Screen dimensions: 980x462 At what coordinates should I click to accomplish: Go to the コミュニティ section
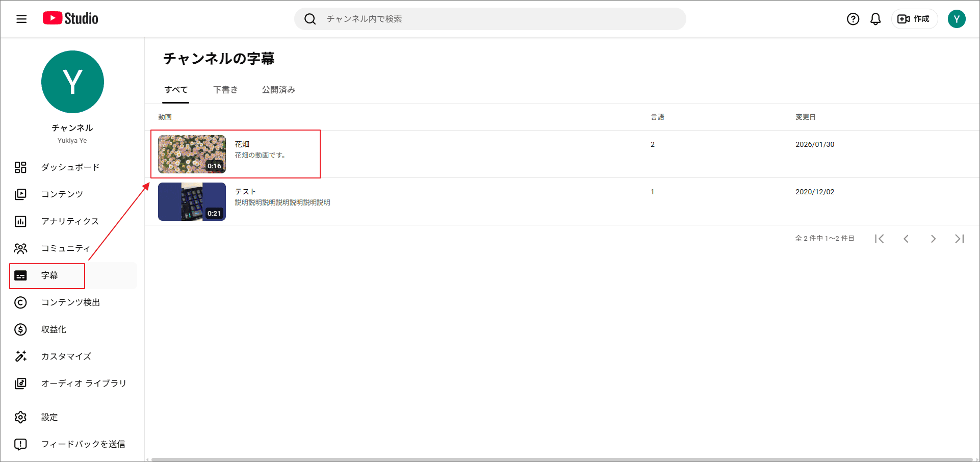point(65,248)
